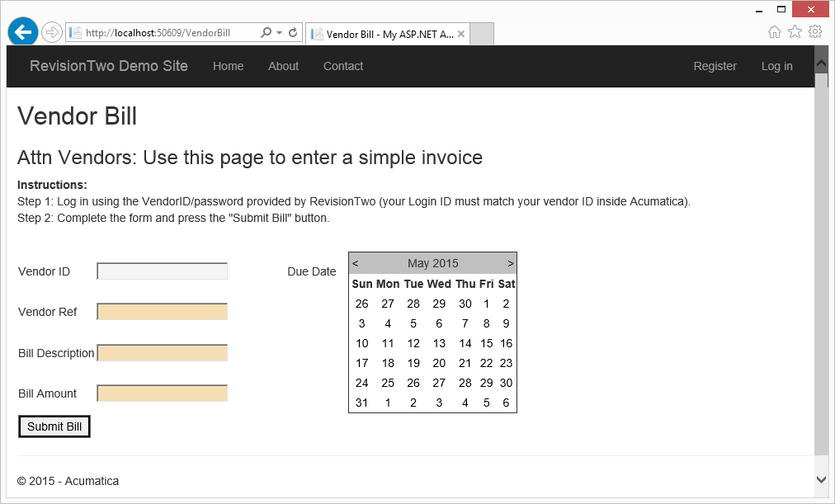Click the browser Home icon
The image size is (835, 504).
coord(775,32)
